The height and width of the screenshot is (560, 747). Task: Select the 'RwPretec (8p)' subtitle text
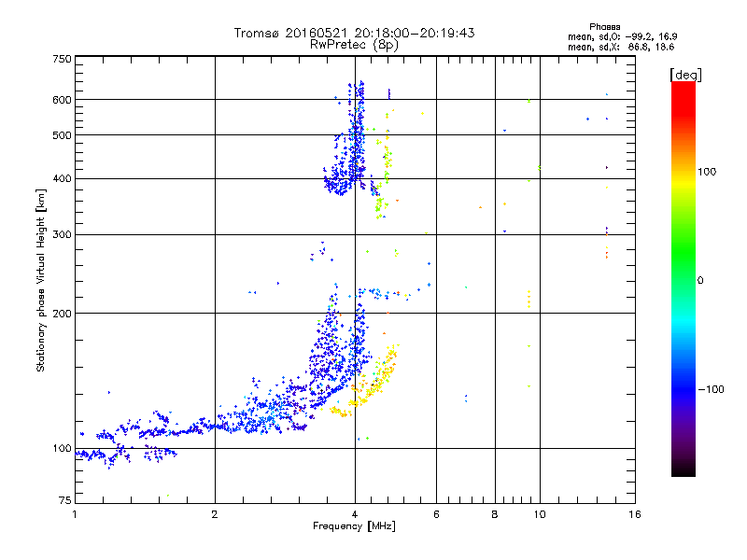coord(354,45)
